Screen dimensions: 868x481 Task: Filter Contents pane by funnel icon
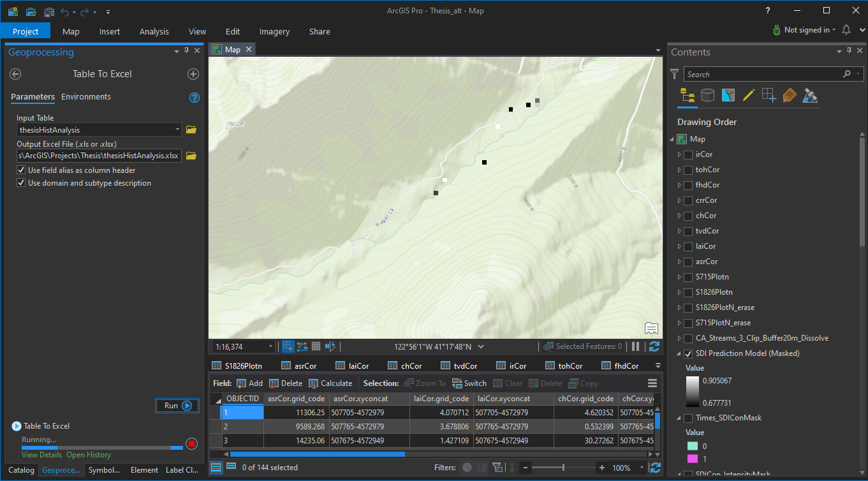coord(675,74)
